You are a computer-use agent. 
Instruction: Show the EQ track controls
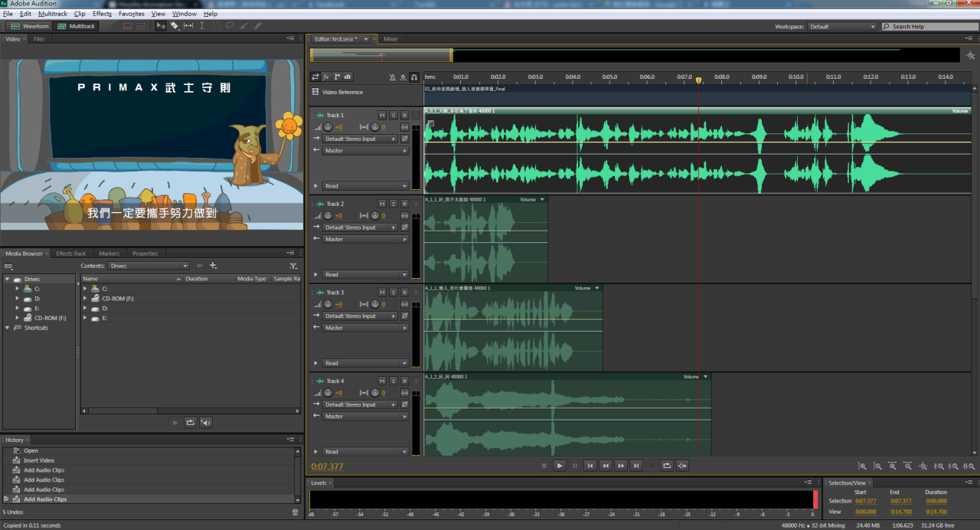click(x=348, y=77)
